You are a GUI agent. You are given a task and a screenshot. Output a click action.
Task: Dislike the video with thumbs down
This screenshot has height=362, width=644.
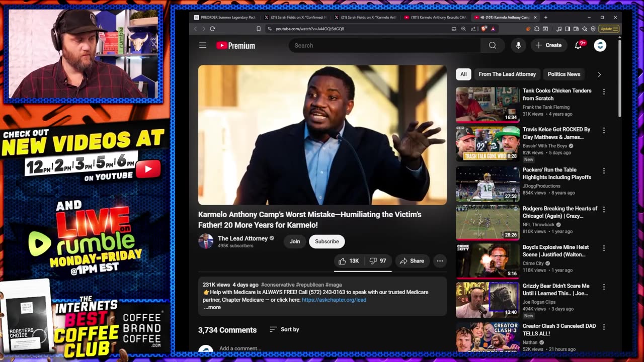click(378, 261)
